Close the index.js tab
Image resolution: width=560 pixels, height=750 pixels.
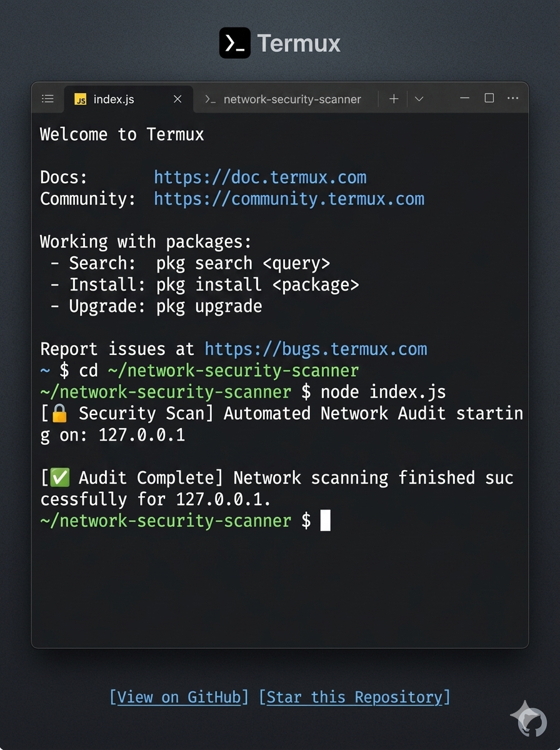click(x=177, y=99)
